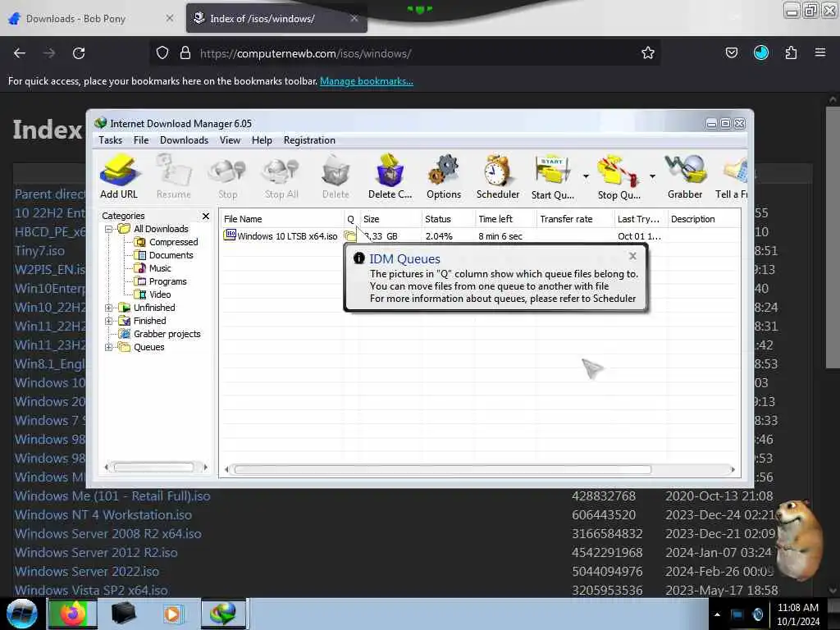Click the Delete Completed toolbar icon
The height and width of the screenshot is (630, 840).
(390, 176)
